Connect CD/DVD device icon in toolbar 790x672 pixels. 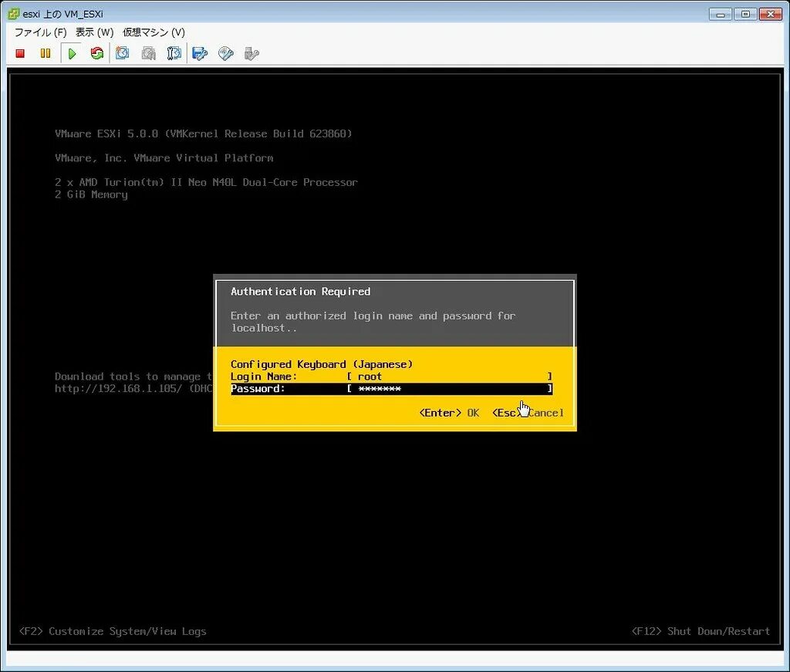pyautogui.click(x=226, y=53)
